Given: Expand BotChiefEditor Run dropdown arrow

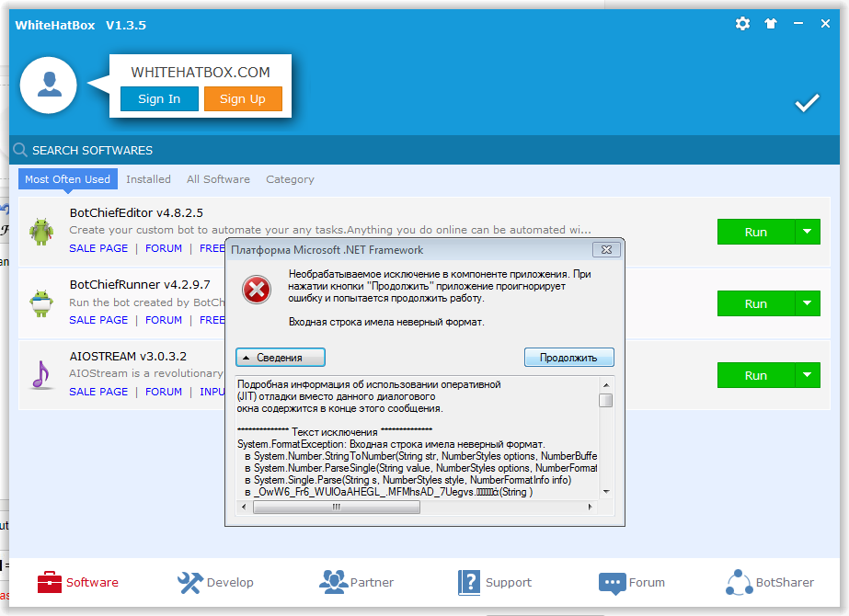Looking at the screenshot, I should pyautogui.click(x=807, y=232).
